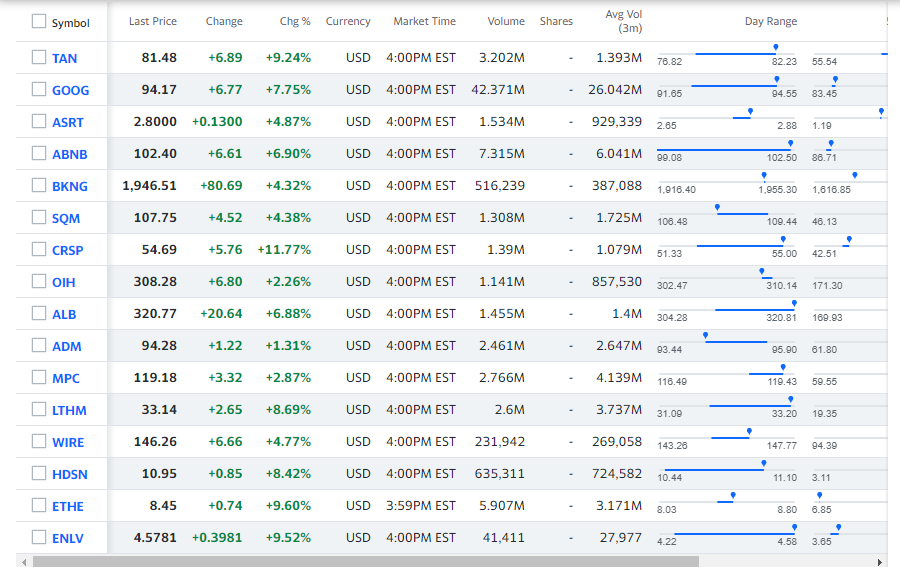Click GOOG volume 42.371M
Viewport: 900px width, 567px height.
pyautogui.click(x=498, y=90)
